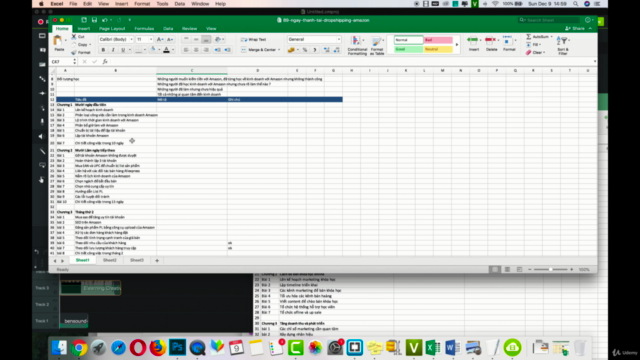This screenshot has height=360, width=640.
Task: Open Photoshop from the Dock
Action: (177, 347)
